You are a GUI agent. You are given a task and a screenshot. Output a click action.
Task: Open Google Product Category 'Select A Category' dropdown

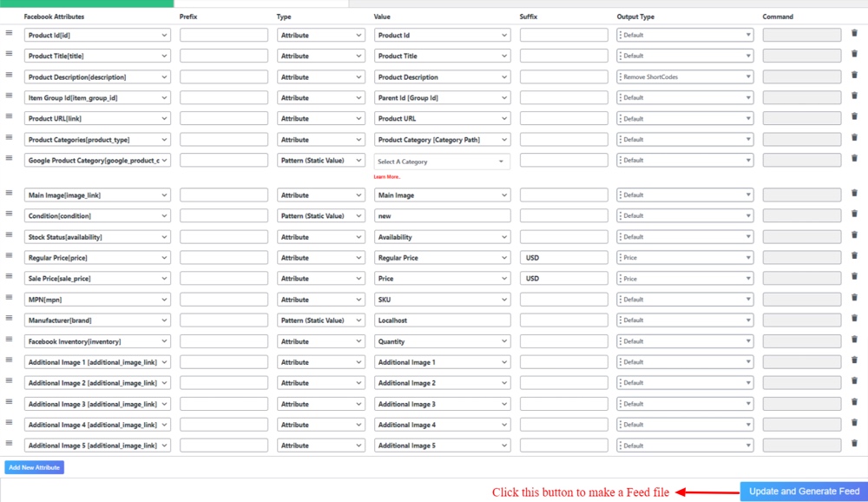coord(442,162)
